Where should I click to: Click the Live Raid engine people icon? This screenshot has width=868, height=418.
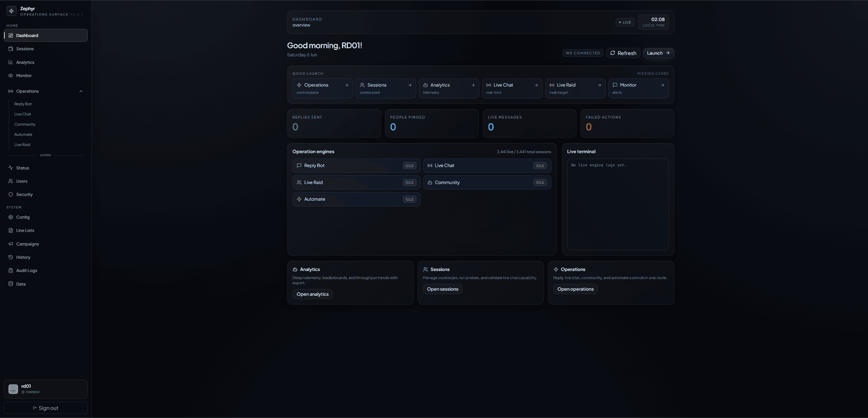coord(299,182)
